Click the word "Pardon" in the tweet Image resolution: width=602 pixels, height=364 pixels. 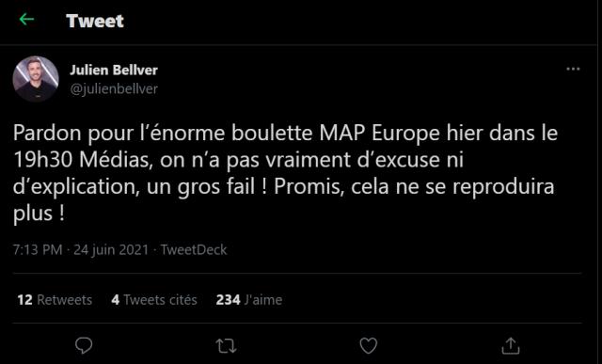[x=48, y=134]
